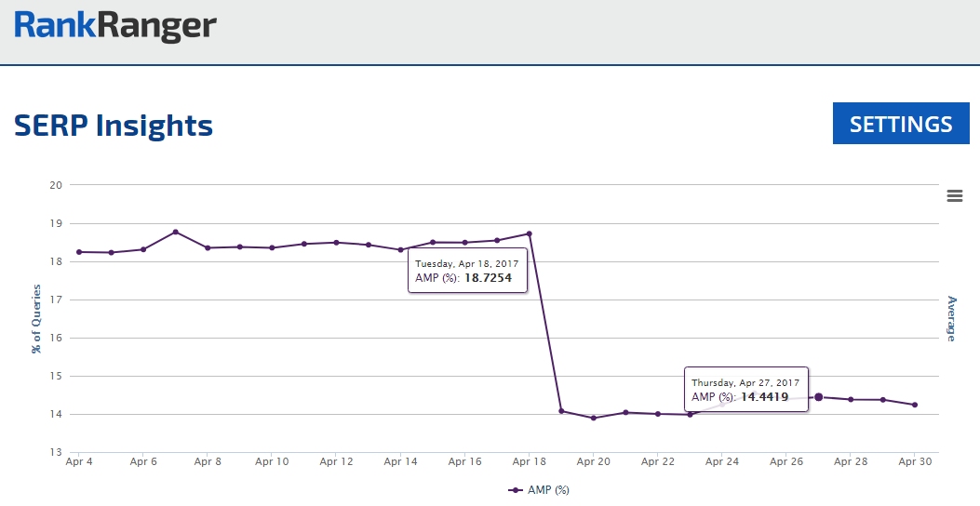This screenshot has height=506, width=980.
Task: Click the SERP Insights heading
Action: (x=114, y=126)
